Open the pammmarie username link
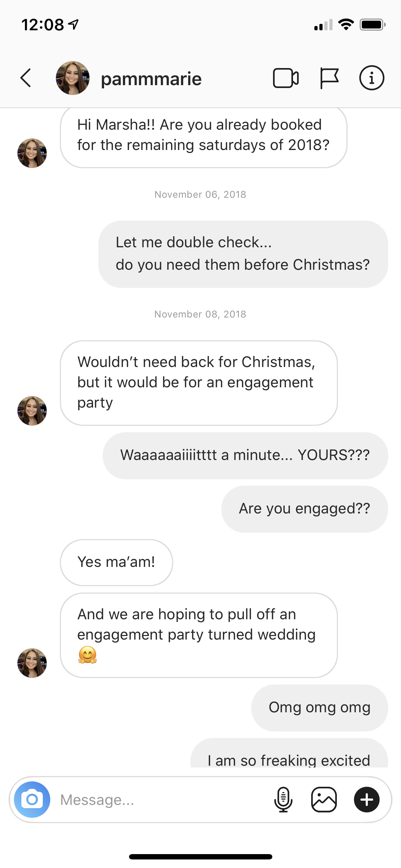401x868 pixels. pyautogui.click(x=151, y=79)
